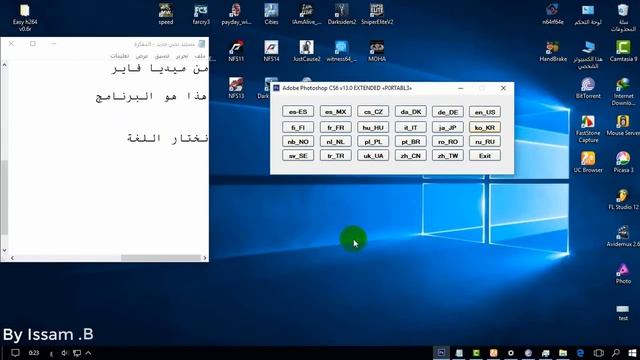The image size is (640, 360).
Task: Open the Notepad ملف (File) menu
Action: coord(200,56)
